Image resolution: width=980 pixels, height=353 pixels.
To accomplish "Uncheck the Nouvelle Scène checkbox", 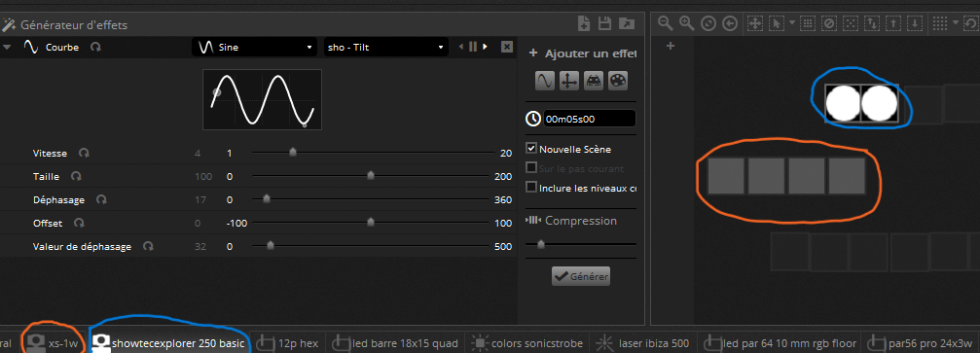I will (531, 149).
